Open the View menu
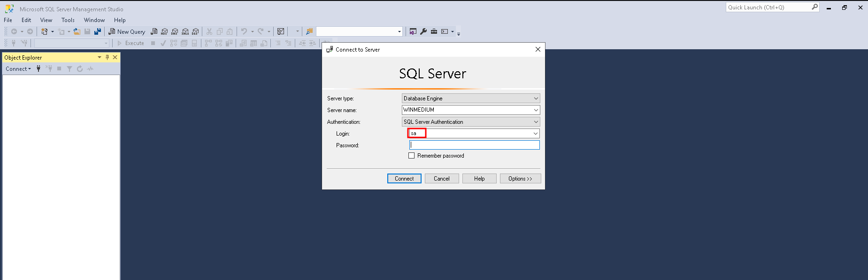This screenshot has width=868, height=280. point(46,20)
